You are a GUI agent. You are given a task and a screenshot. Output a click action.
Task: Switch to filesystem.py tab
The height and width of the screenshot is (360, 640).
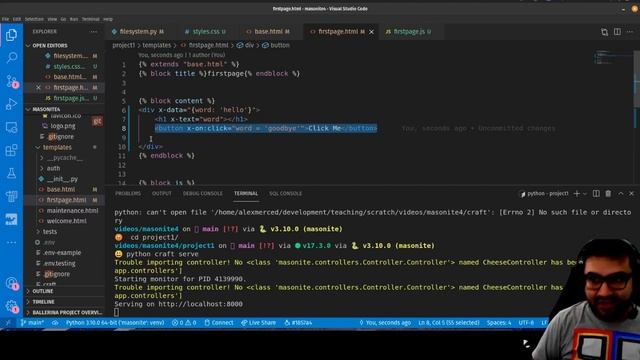(138, 32)
